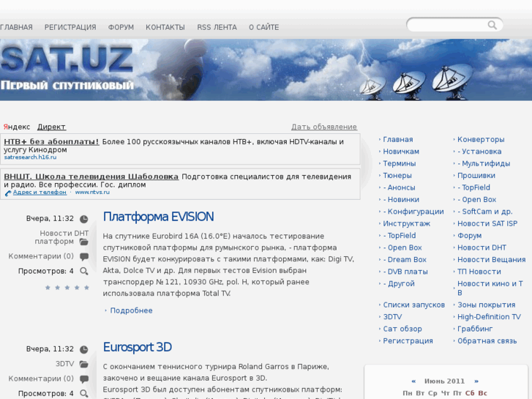Screen dimensions: 532x399
Task: Click Адрес и телефон link
Action: pos(40,193)
